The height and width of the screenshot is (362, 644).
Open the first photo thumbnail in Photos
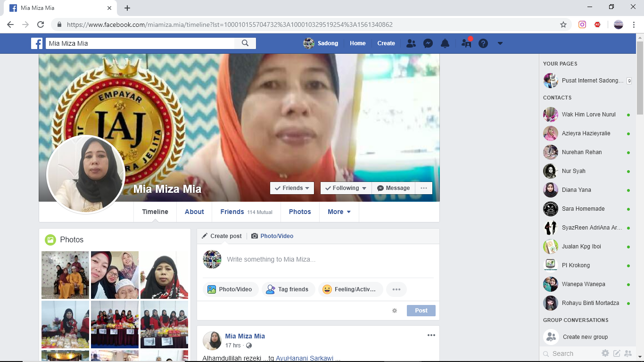pyautogui.click(x=65, y=275)
